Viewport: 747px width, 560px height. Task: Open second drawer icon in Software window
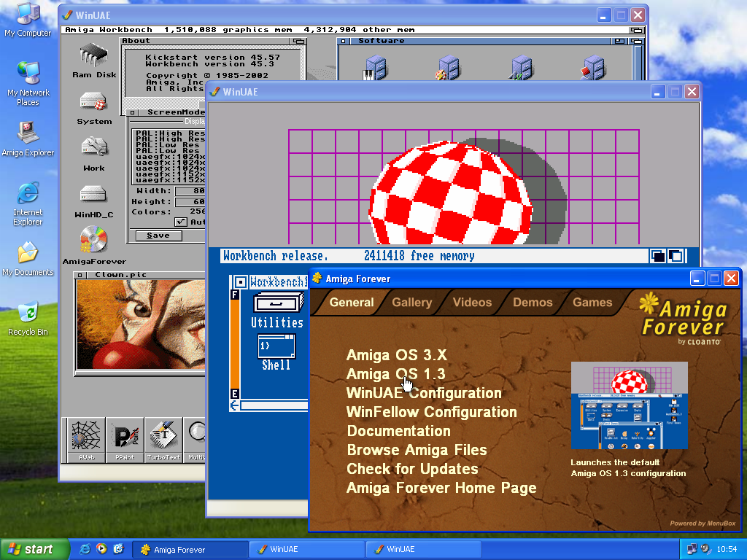(447, 68)
